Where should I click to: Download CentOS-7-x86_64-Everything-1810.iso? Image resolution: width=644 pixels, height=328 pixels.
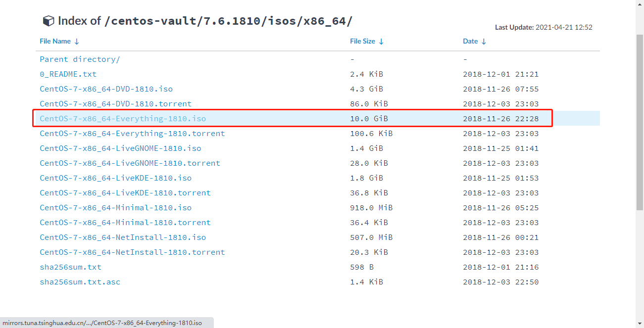coord(123,119)
